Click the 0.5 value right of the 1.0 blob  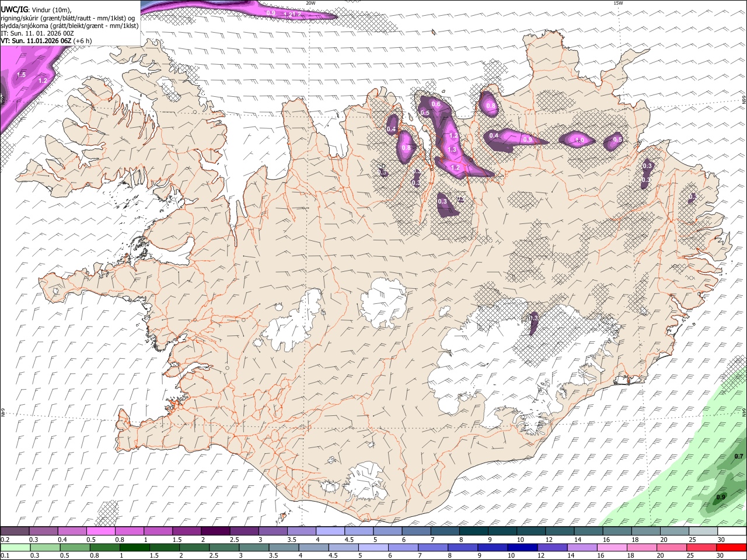coord(617,139)
